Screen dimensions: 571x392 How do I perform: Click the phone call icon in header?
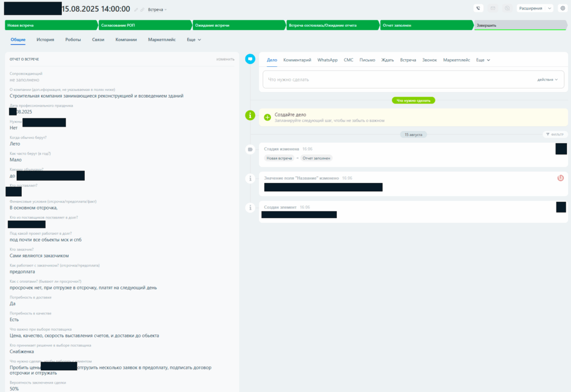[x=478, y=8]
